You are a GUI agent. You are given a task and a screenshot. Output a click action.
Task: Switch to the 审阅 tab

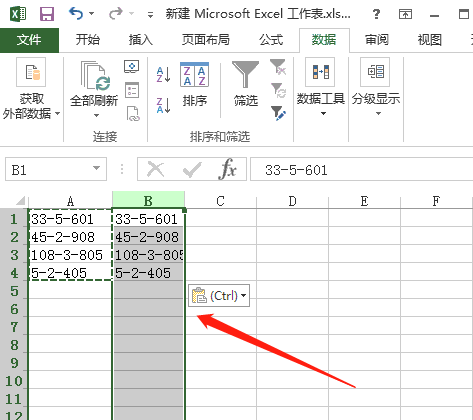click(377, 40)
